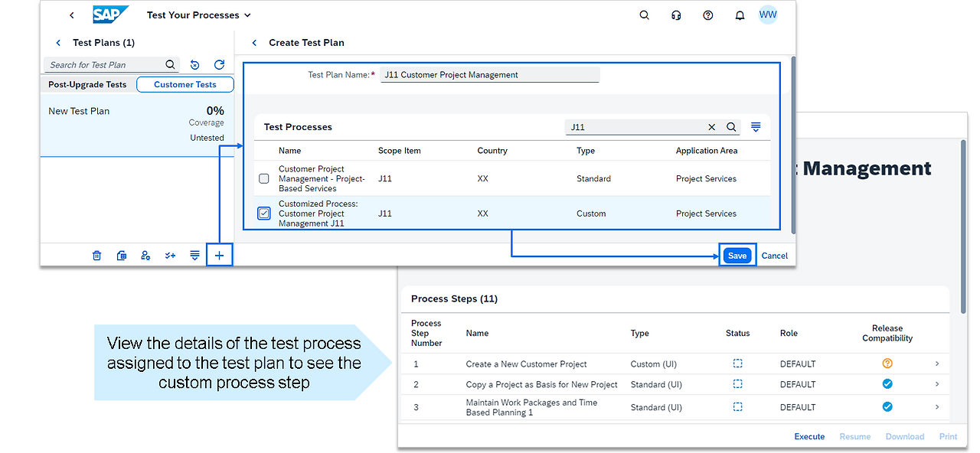This screenshot has height=453, width=980.
Task: Click the Standard type cell
Action: coord(593,179)
